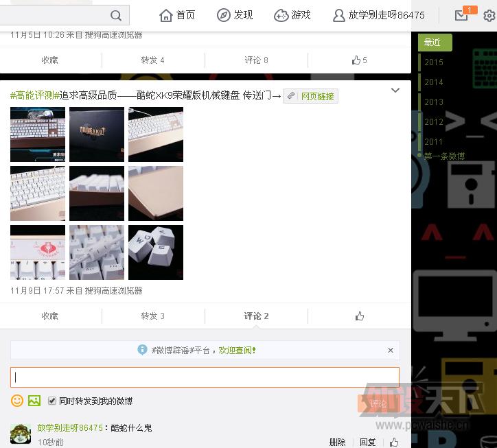Screen dimensions: 497x448
Task: Open 网页链接 link button
Action: point(310,96)
